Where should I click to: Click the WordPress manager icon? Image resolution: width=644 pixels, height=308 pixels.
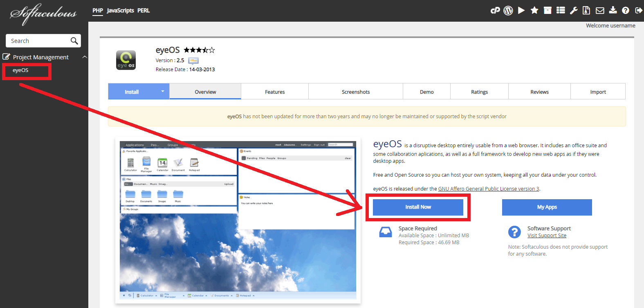point(508,11)
